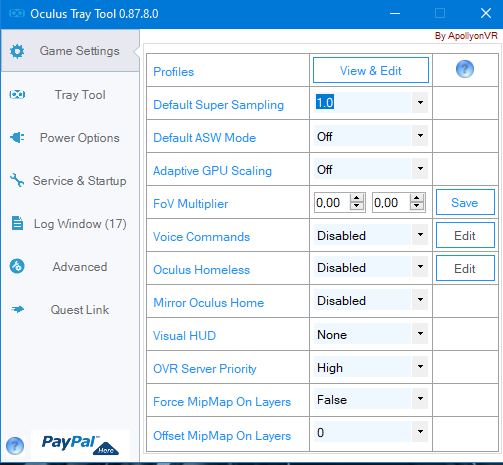This screenshot has width=503, height=465.
Task: Show the Log Window (17) tab
Action: (70, 224)
